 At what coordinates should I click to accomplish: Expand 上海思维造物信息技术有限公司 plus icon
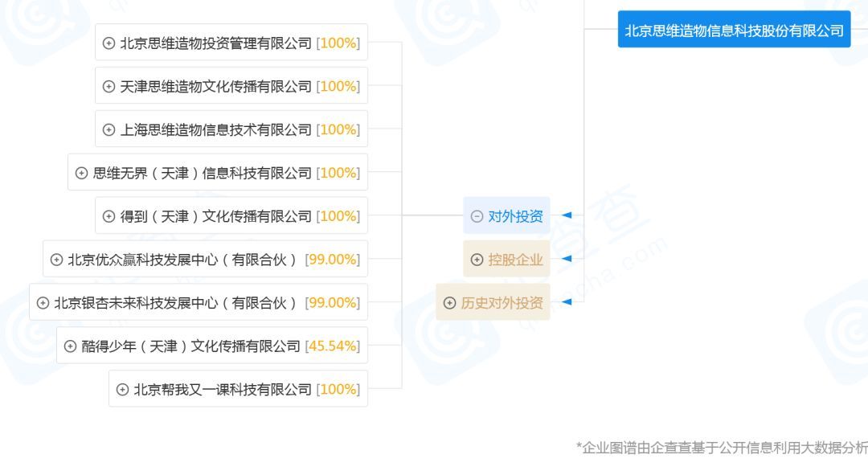(x=108, y=130)
